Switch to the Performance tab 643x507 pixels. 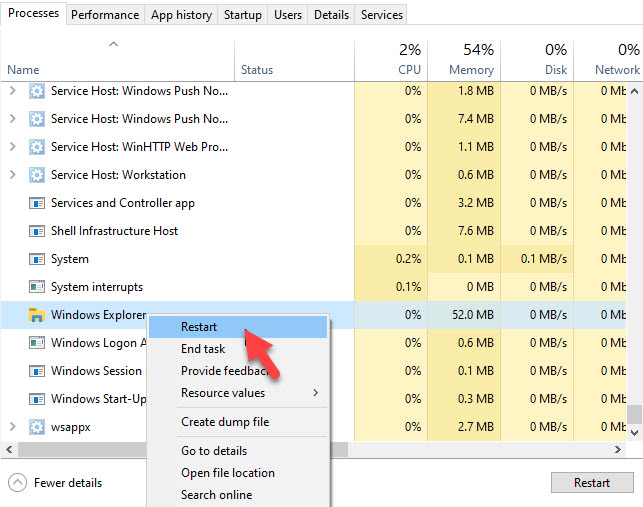[105, 15]
